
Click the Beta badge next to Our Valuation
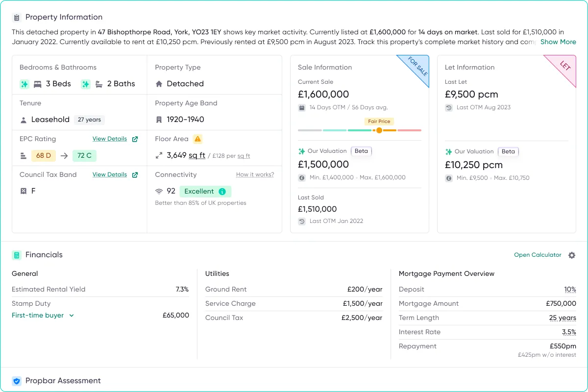point(361,151)
